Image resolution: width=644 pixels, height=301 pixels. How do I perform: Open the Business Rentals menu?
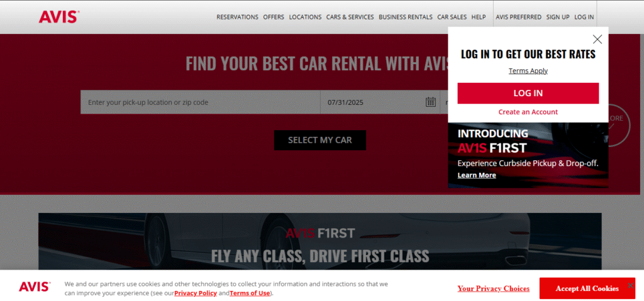[406, 17]
